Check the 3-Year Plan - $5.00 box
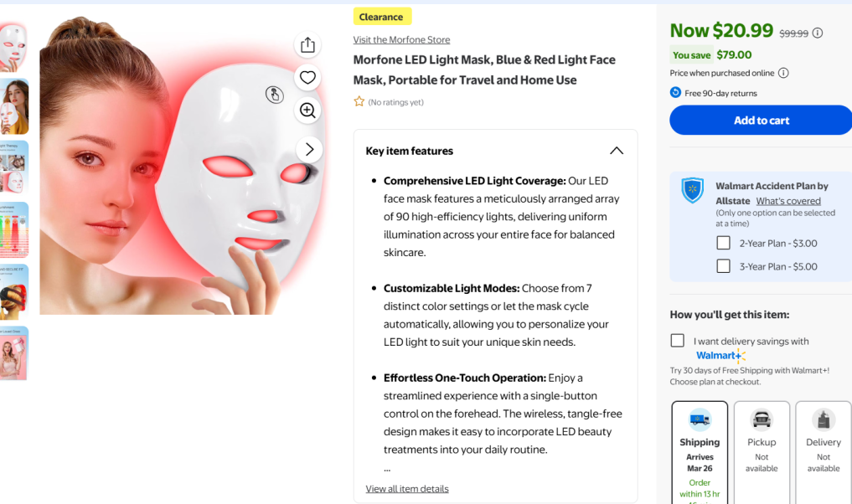Screen dimensions: 852x504 pos(723,266)
